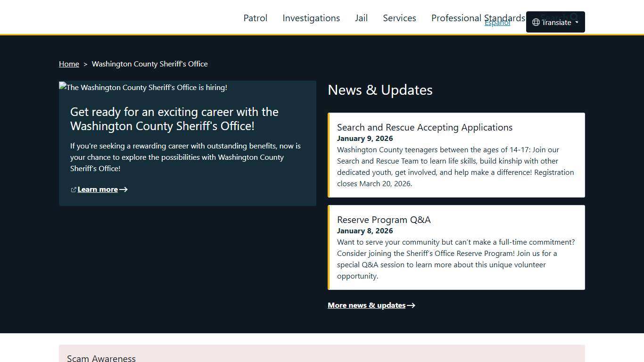Click the News & Updates heading
The width and height of the screenshot is (644, 362).
point(380,90)
